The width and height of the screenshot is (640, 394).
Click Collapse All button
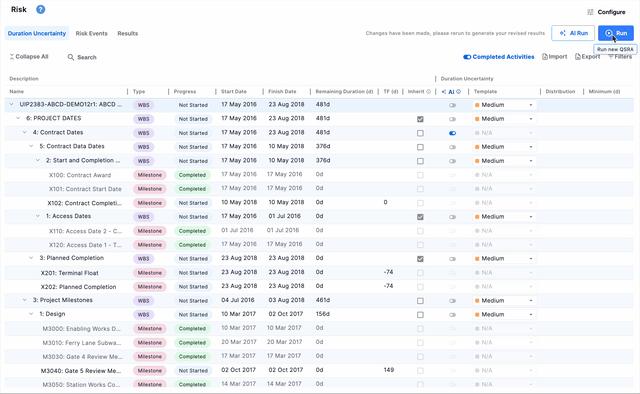(x=29, y=57)
